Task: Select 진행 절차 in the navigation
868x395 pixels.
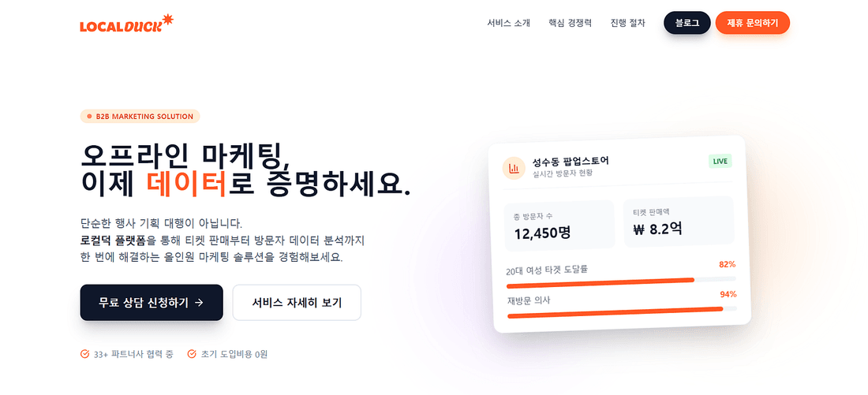Action: click(x=628, y=23)
